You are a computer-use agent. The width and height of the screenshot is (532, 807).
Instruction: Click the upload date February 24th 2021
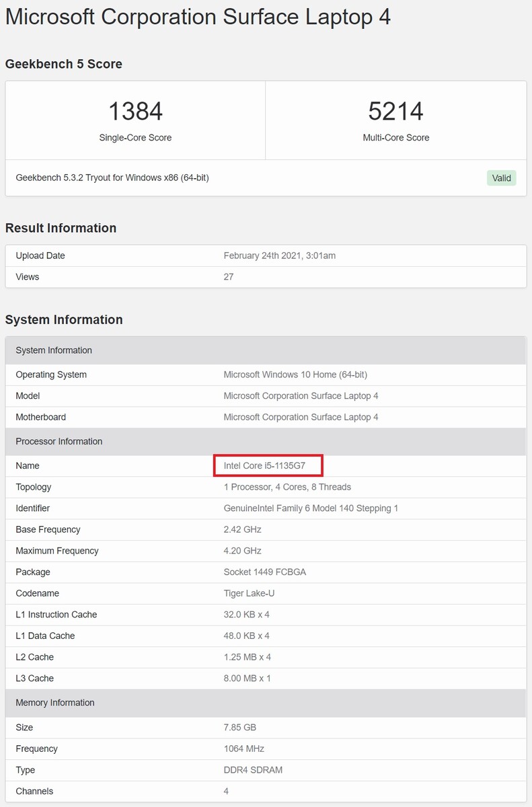click(x=279, y=256)
